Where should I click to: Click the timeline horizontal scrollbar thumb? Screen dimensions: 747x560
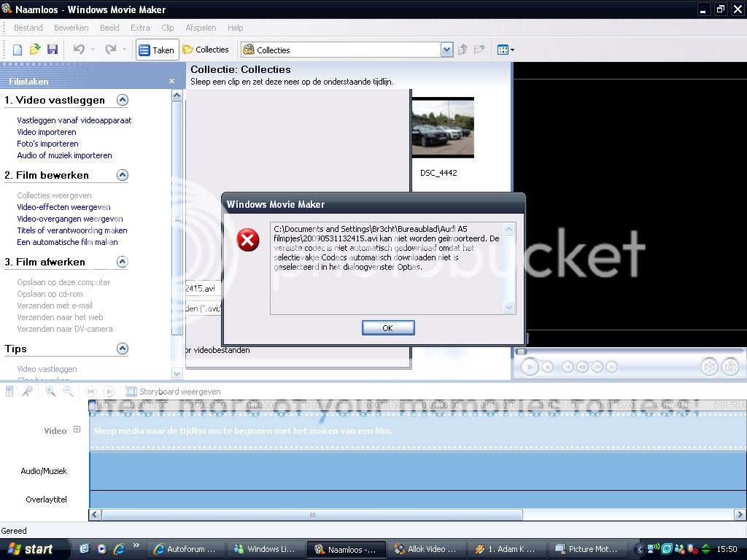point(312,515)
